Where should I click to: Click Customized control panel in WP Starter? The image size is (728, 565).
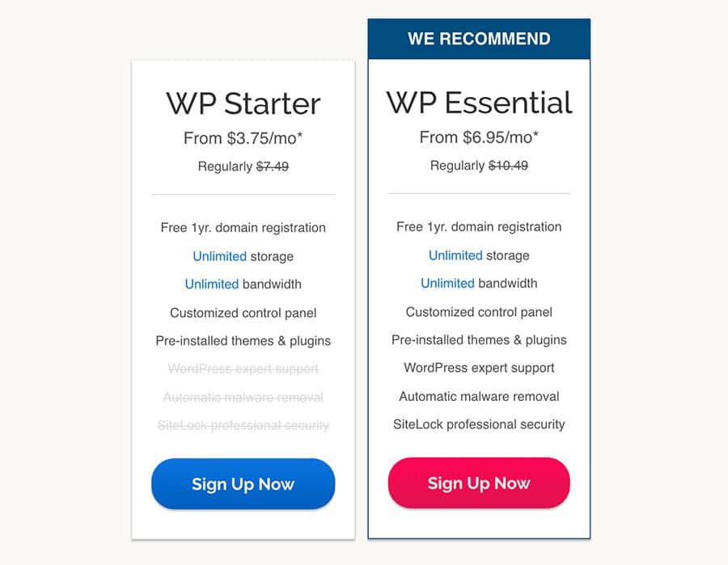[243, 313]
